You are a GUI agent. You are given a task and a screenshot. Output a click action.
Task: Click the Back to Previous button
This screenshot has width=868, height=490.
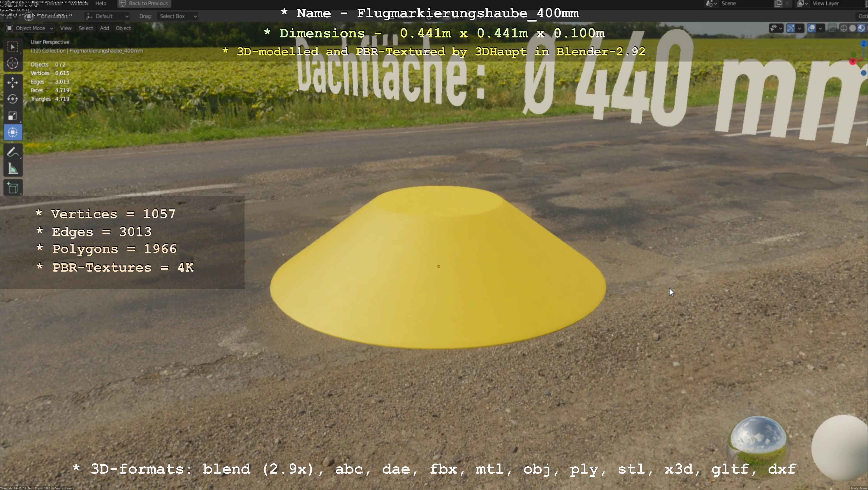[144, 3]
